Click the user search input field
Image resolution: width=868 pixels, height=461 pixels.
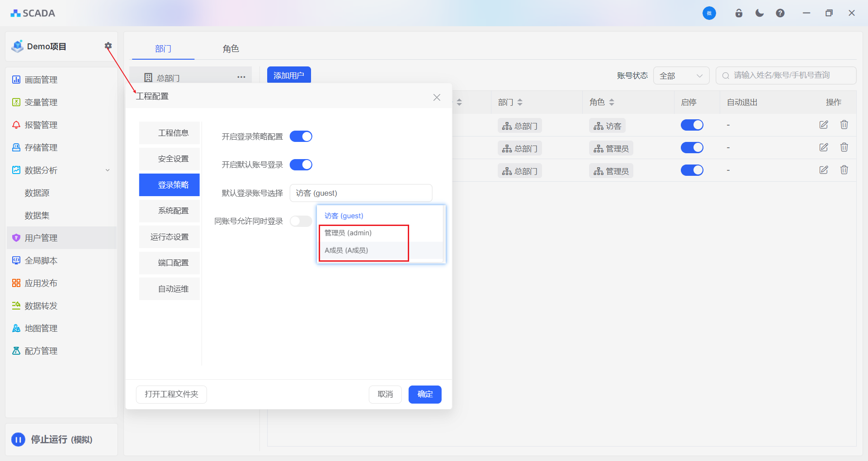click(787, 75)
